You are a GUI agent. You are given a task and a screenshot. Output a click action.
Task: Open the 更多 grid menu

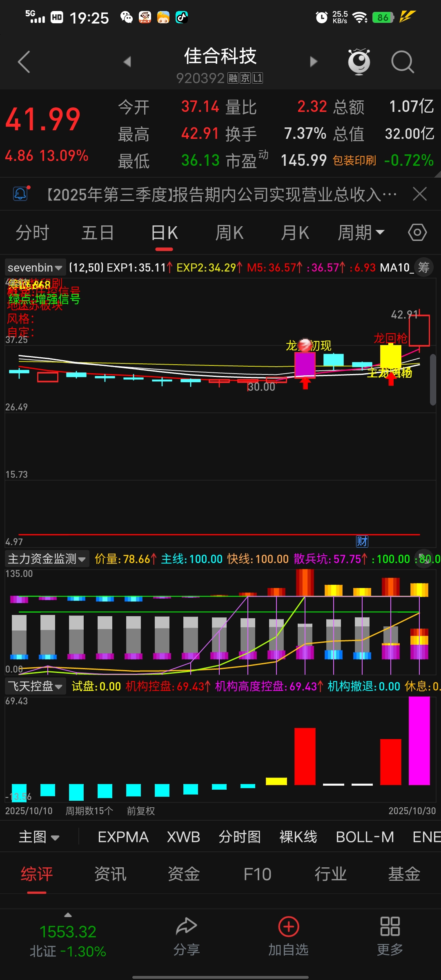[x=390, y=927]
